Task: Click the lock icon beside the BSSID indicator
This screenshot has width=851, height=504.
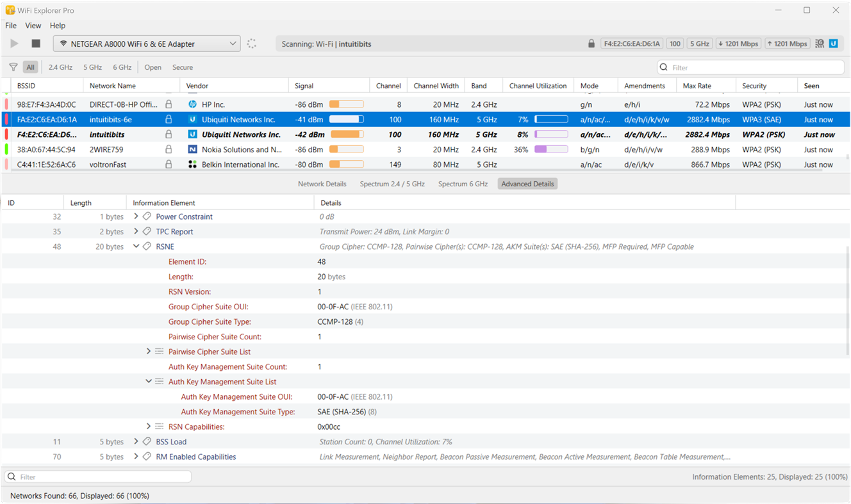Action: [590, 44]
